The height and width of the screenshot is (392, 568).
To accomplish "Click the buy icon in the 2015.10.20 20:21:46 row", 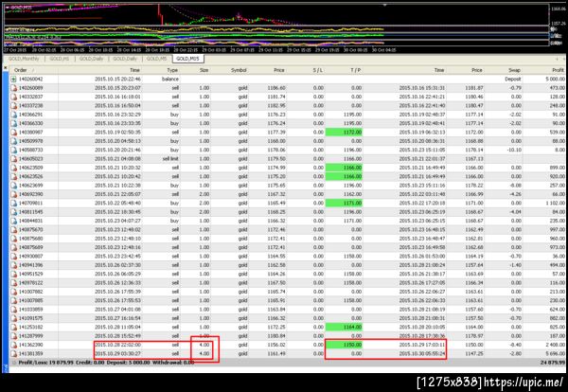I will (x=14, y=150).
